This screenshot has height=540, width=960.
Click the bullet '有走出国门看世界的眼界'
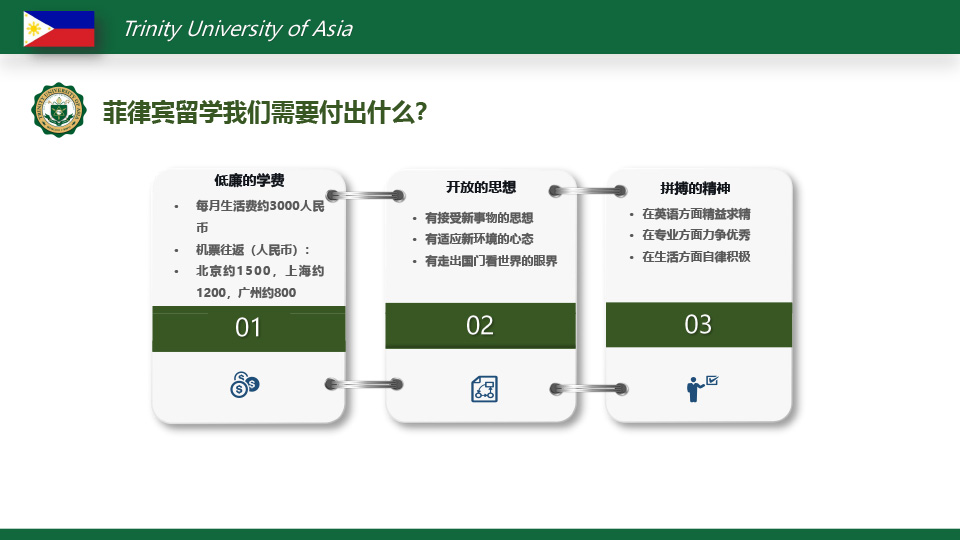click(491, 261)
